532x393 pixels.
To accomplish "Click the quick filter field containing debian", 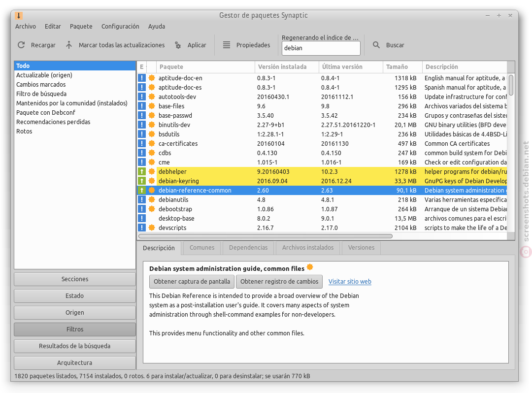I will click(x=321, y=48).
